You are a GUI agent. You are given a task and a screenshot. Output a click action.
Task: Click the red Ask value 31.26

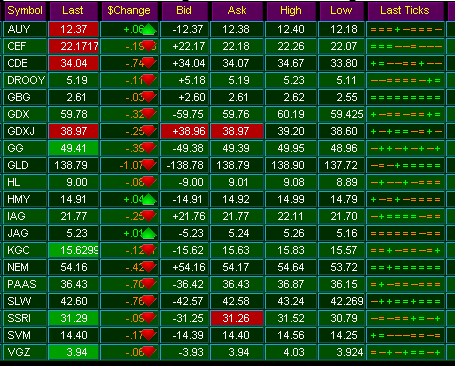[x=237, y=318]
